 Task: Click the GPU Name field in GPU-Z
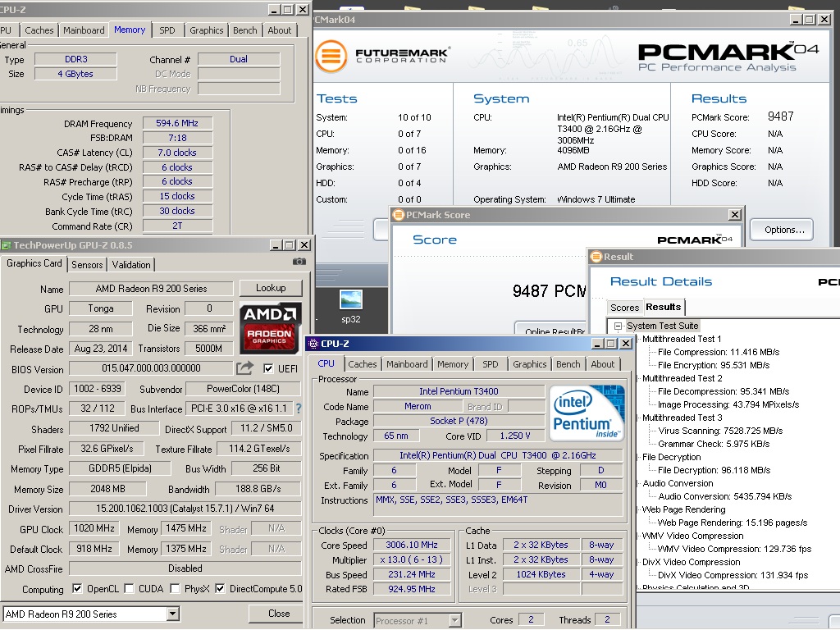point(151,289)
